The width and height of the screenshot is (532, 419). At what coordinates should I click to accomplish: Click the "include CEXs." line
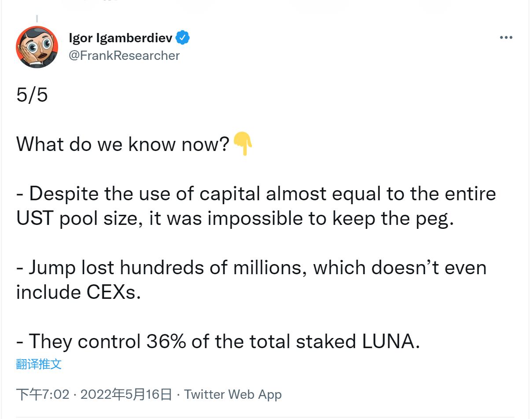78,292
